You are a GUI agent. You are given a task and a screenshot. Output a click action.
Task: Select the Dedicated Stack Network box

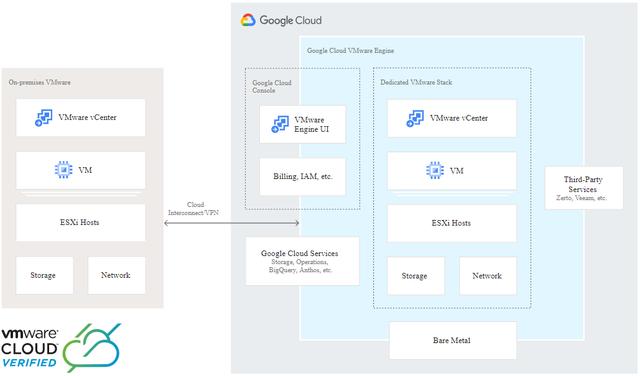pos(488,276)
